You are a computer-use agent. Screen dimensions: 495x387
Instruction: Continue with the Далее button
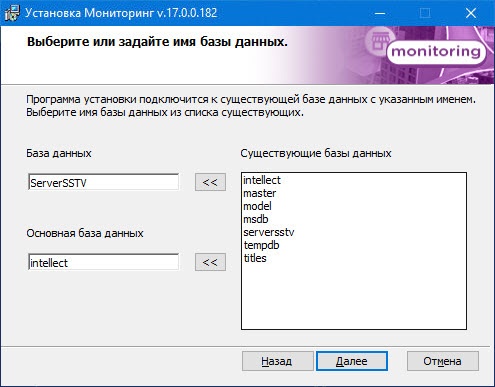click(352, 361)
